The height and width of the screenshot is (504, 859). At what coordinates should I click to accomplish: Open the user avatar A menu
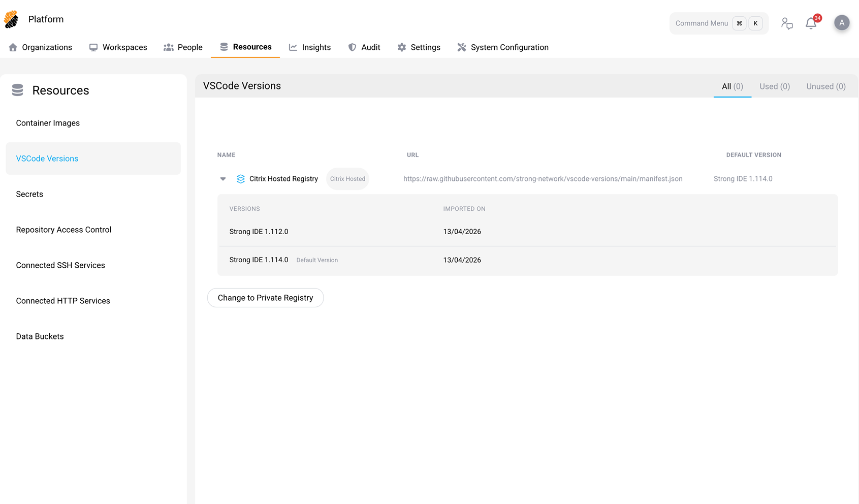(x=842, y=23)
